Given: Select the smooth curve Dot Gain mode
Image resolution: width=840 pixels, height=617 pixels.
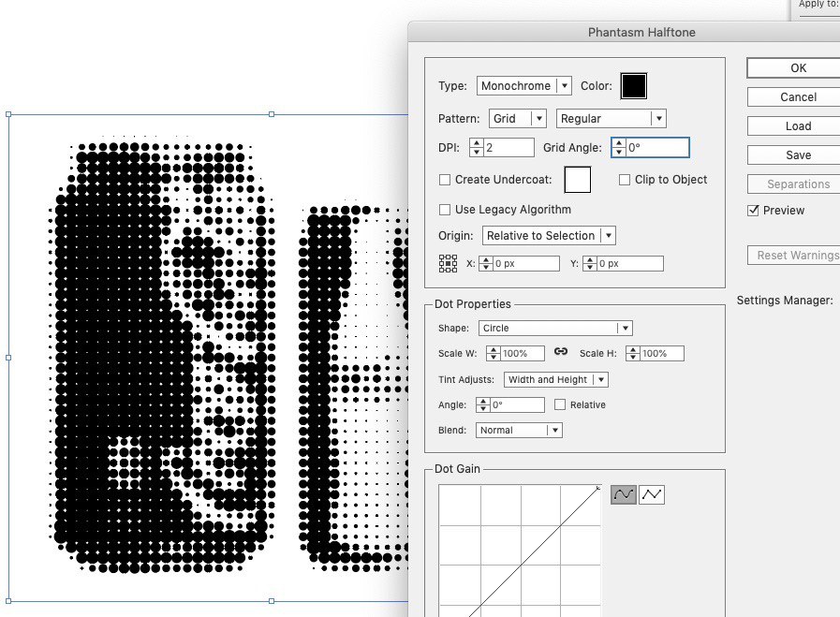Looking at the screenshot, I should (624, 494).
